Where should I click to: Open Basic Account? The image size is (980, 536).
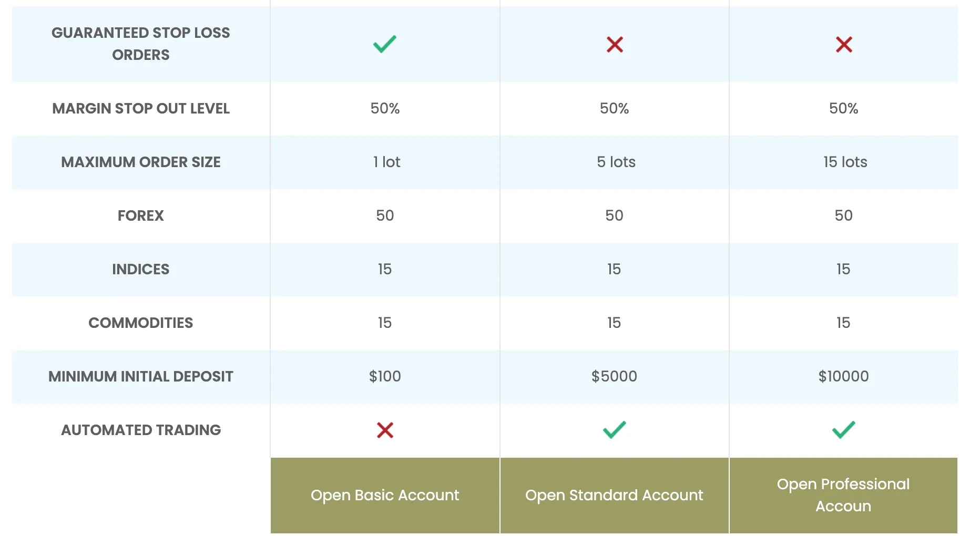pyautogui.click(x=385, y=496)
